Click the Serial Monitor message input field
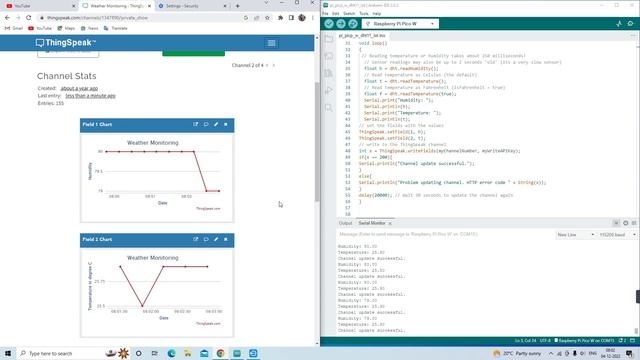This screenshot has width=640, height=360. (x=445, y=234)
